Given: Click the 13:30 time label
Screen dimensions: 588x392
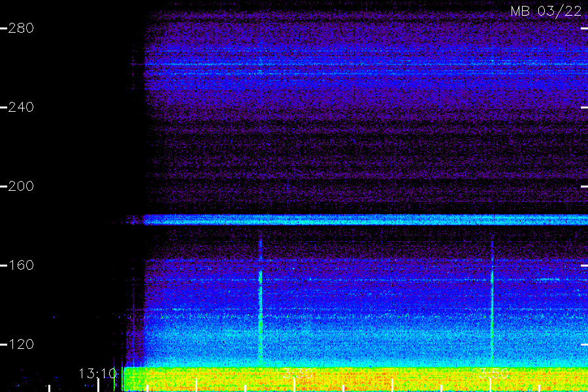Looking at the screenshot, I should (294, 374).
